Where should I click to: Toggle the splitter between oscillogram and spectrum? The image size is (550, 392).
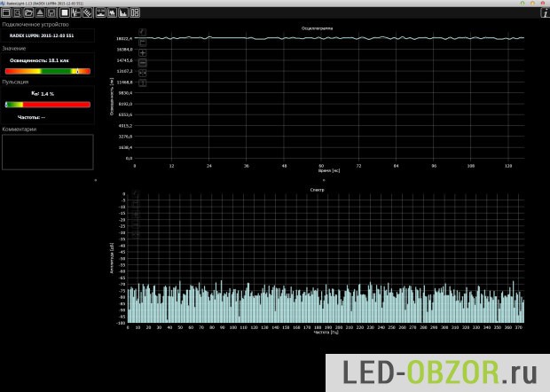pyautogui.click(x=324, y=179)
